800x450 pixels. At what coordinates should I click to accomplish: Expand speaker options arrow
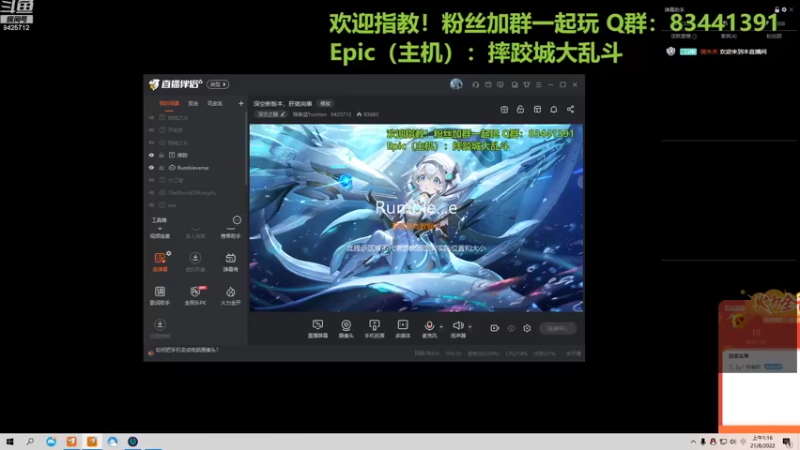click(x=470, y=327)
